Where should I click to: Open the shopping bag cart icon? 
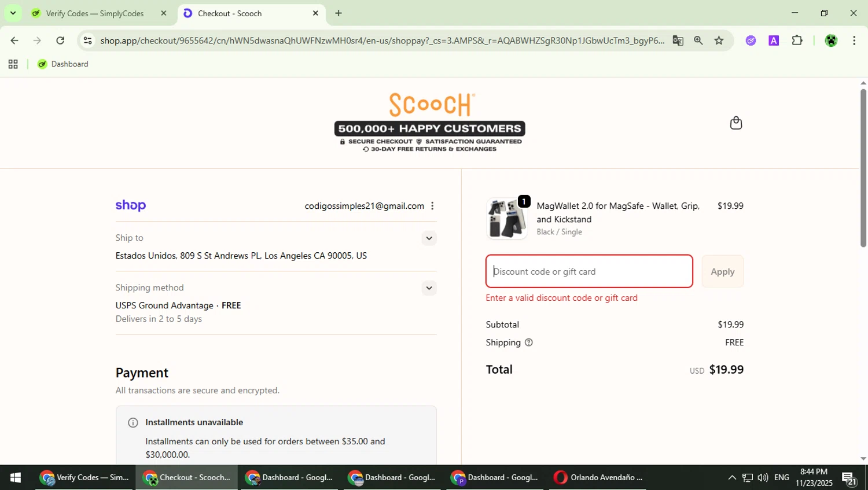click(x=735, y=123)
